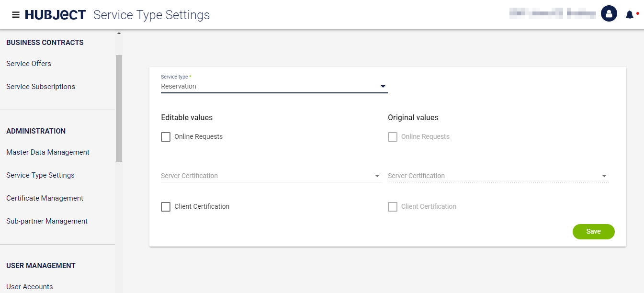This screenshot has height=293, width=644.
Task: Open the editable Server Certification dropdown
Action: [x=271, y=176]
